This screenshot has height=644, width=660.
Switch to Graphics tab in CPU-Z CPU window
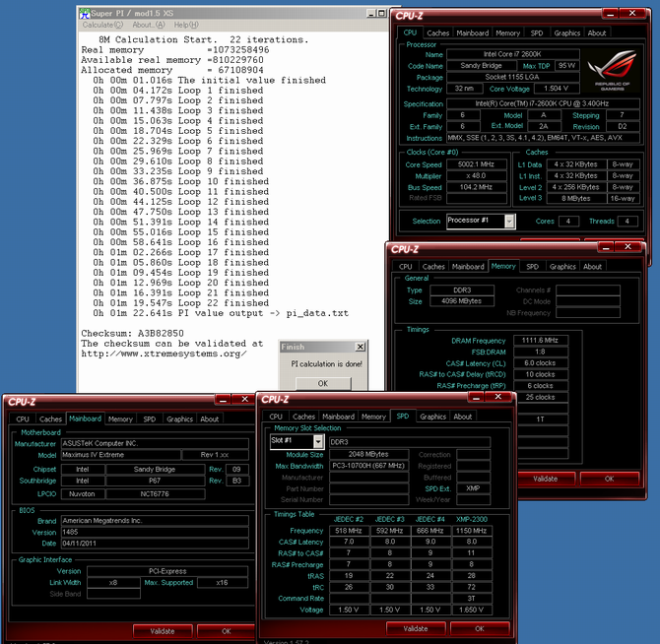(x=567, y=33)
